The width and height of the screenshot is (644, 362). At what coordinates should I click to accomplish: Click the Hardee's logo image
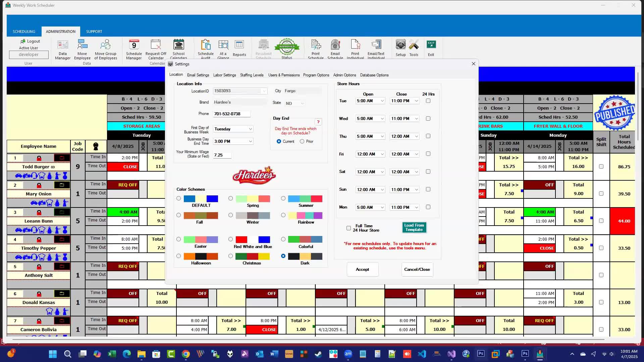pos(254,175)
